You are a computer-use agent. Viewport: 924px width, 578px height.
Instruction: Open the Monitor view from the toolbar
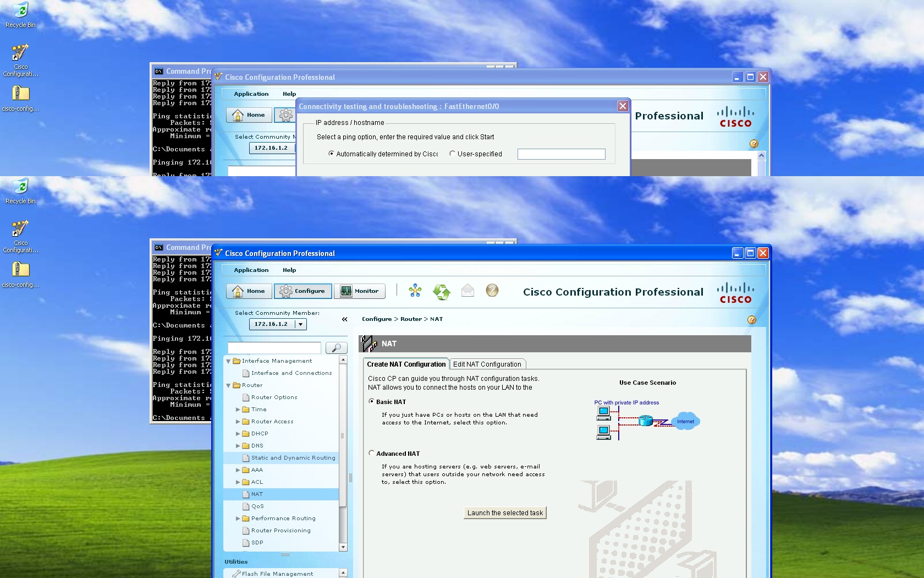(x=360, y=291)
